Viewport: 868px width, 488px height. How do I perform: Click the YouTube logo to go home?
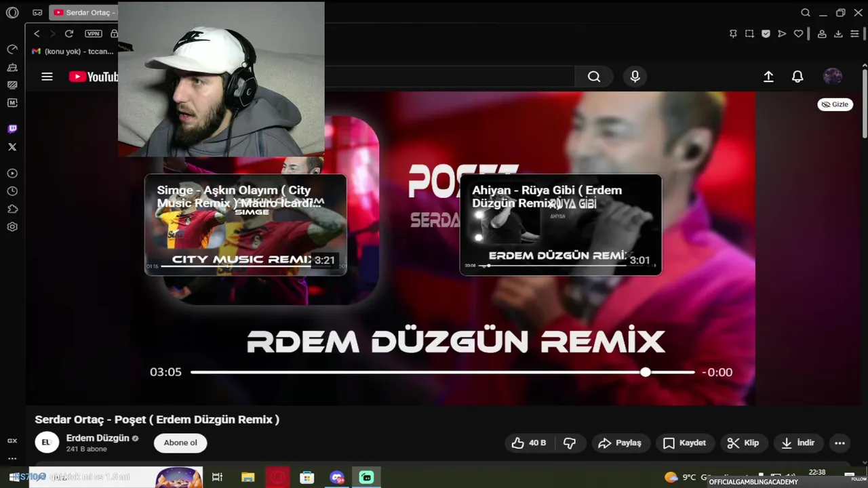tap(94, 77)
